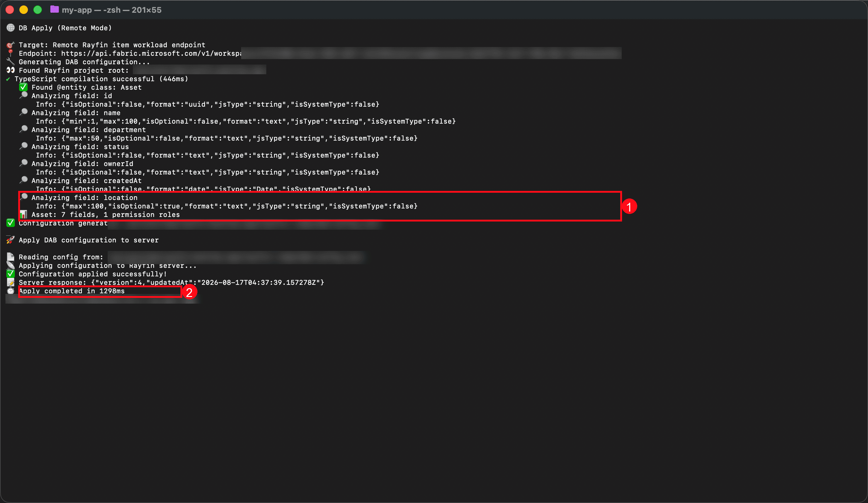Screen dimensions: 868x503
Task: Click the red close window button
Action: tap(10, 10)
